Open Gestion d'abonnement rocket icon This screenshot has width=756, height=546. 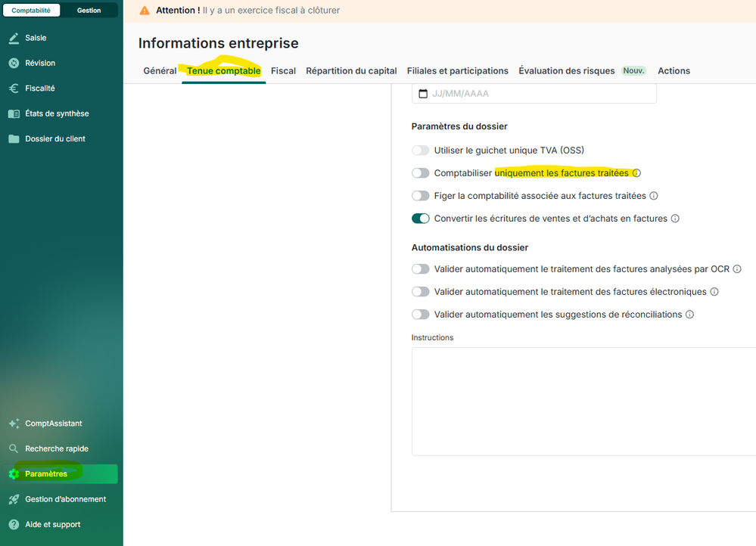pyautogui.click(x=14, y=500)
